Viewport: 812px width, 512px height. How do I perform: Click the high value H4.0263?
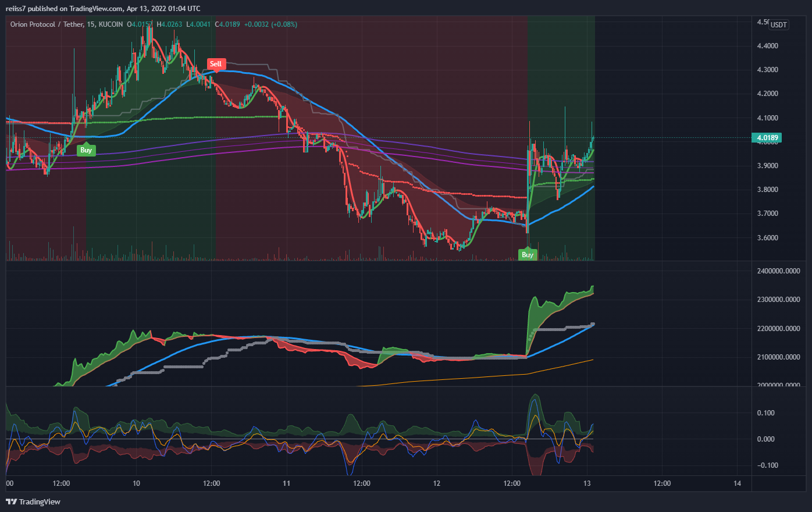169,24
